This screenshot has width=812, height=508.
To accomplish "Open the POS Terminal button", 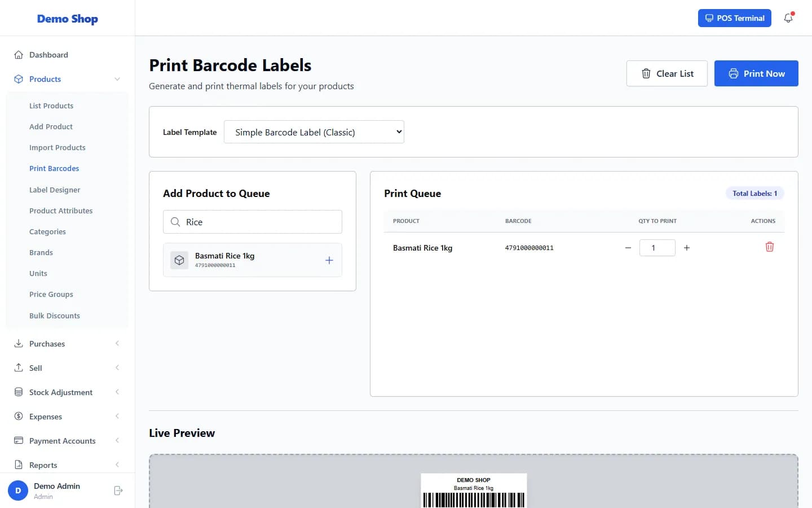I will pyautogui.click(x=735, y=18).
